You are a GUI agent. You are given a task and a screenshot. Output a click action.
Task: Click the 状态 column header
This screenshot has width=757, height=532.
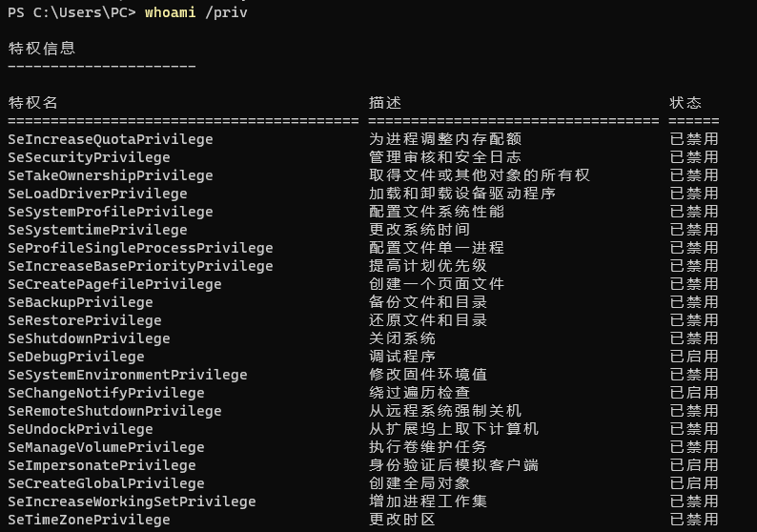click(685, 102)
